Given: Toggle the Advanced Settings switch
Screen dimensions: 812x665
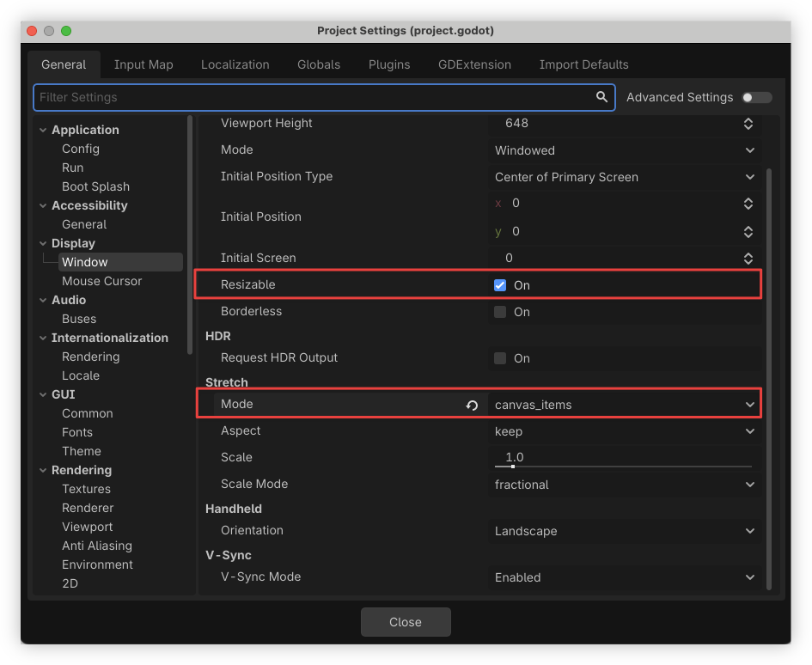Looking at the screenshot, I should point(757,97).
